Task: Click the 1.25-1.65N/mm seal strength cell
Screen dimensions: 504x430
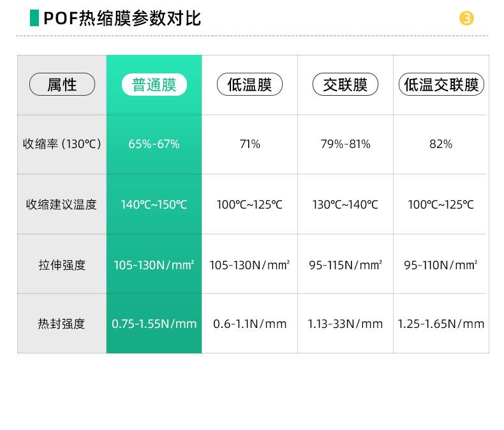Action: point(441,324)
